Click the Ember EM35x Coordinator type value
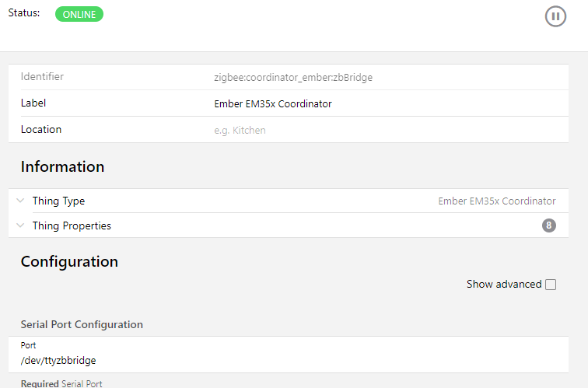 click(497, 201)
